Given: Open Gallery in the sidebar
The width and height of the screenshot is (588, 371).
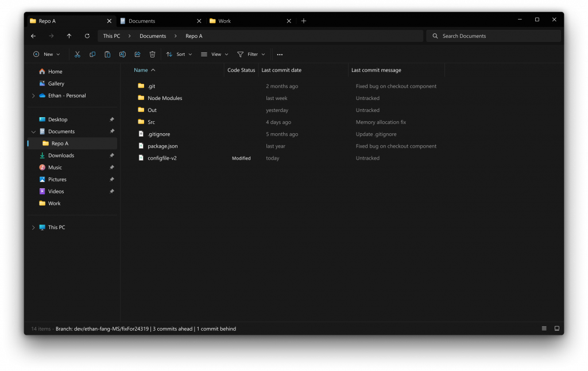Looking at the screenshot, I should tap(56, 84).
